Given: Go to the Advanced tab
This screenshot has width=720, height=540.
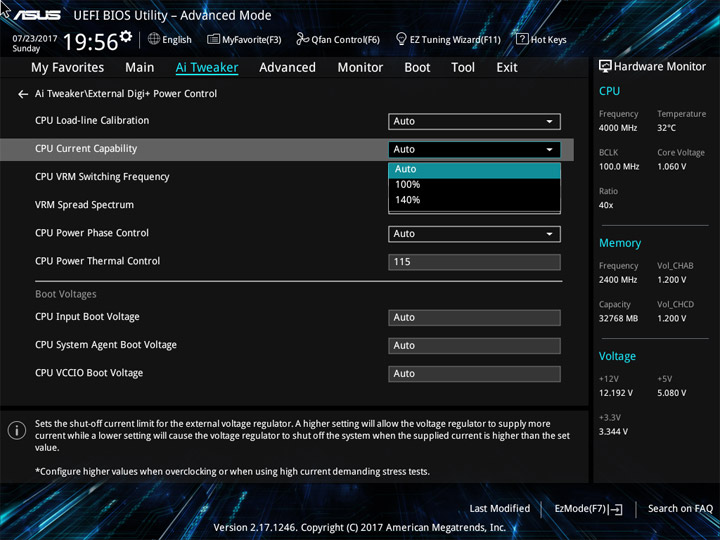Looking at the screenshot, I should (x=287, y=68).
